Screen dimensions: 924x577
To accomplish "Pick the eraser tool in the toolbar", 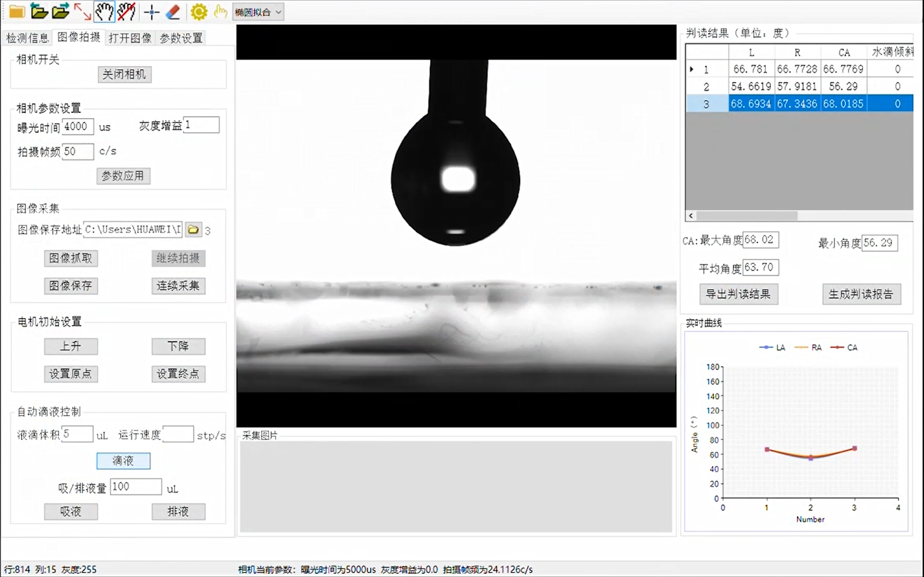I will click(173, 11).
